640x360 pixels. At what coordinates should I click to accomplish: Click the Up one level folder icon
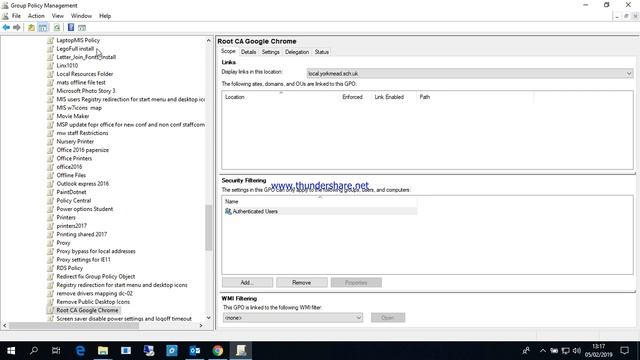point(31,27)
